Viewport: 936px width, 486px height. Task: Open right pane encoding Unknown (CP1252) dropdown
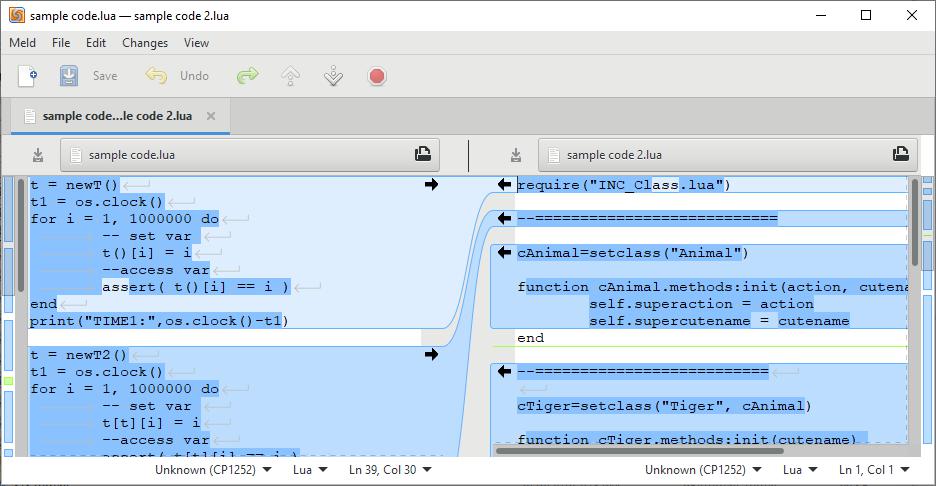[703, 470]
